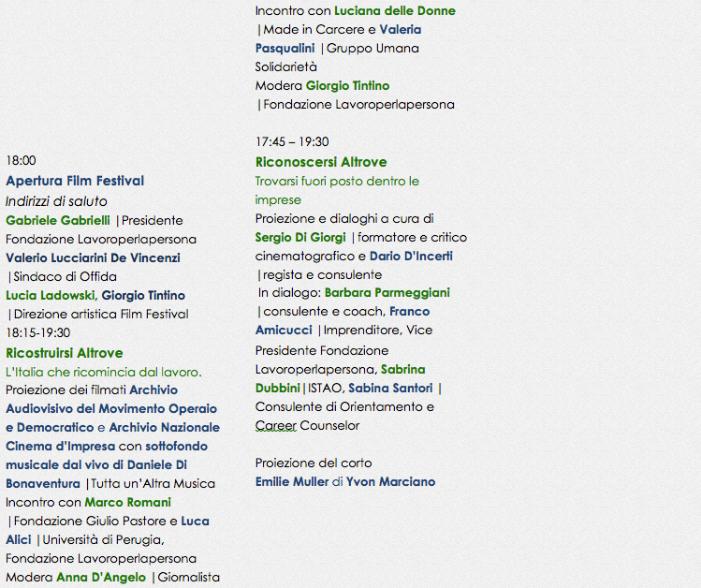Screen dimensions: 701x588
Task: Click 'Audiovisivo del Movimento Operaio'
Action: [x=111, y=409]
